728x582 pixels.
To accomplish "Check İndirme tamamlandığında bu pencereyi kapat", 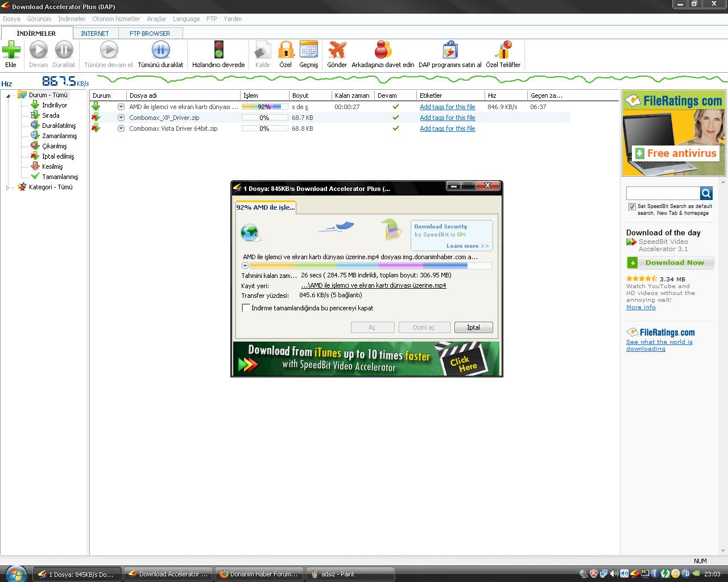I will coord(246,307).
